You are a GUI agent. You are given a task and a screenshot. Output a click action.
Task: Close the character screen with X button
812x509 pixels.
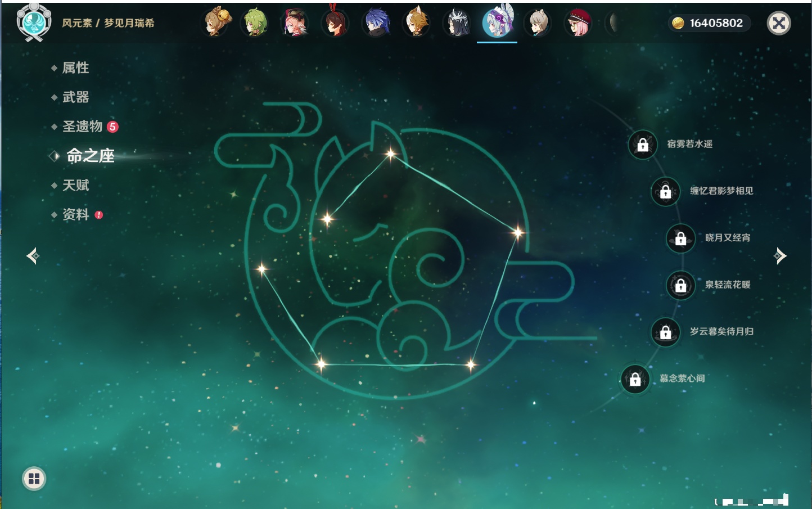point(779,23)
